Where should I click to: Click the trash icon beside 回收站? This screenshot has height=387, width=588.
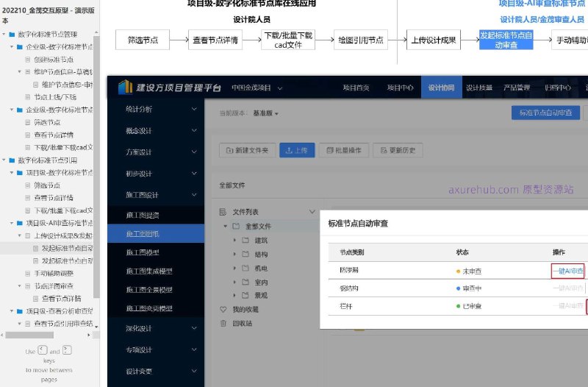coord(223,323)
